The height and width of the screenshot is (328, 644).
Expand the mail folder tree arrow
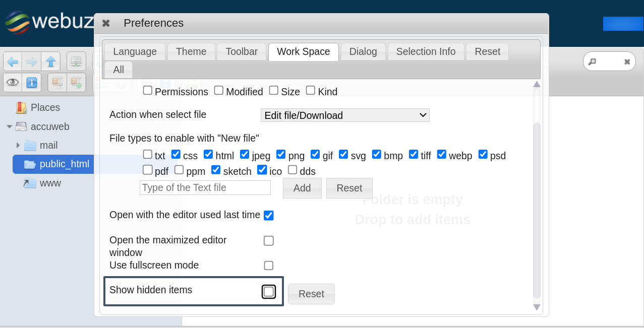click(18, 145)
